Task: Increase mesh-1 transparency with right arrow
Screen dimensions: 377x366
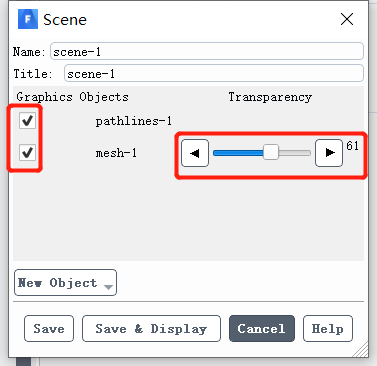Action: (329, 153)
